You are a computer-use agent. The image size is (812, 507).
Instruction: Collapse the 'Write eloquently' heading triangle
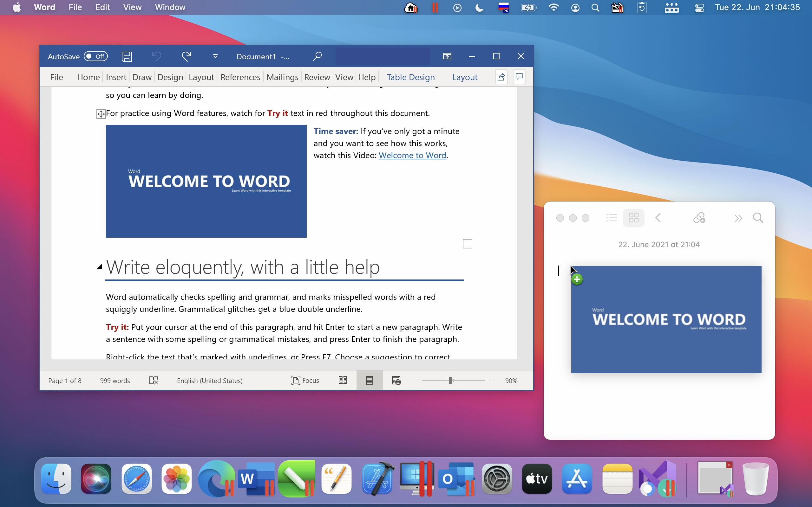pyautogui.click(x=100, y=266)
